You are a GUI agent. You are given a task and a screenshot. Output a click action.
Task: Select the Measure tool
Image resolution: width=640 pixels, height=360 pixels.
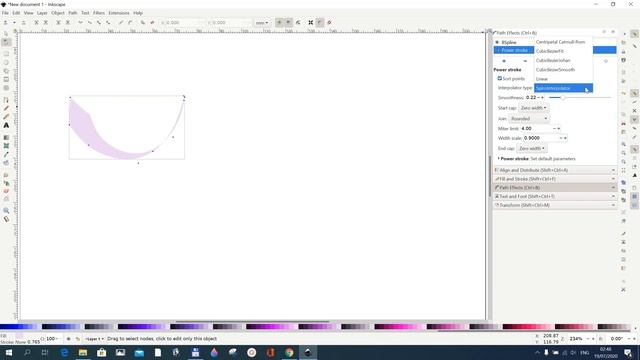[x=6, y=219]
